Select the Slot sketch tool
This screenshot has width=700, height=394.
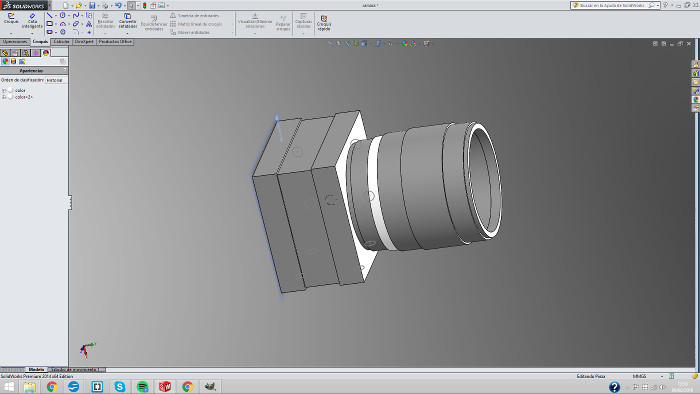tap(50, 32)
